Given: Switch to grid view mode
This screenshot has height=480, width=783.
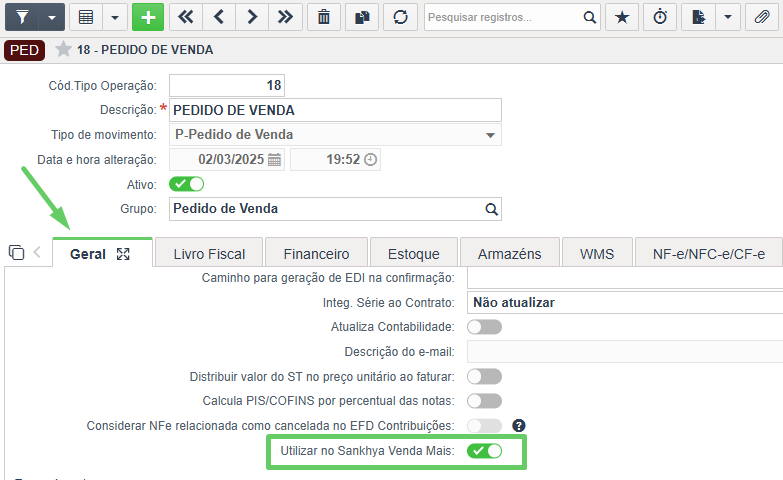Looking at the screenshot, I should click(x=86, y=17).
